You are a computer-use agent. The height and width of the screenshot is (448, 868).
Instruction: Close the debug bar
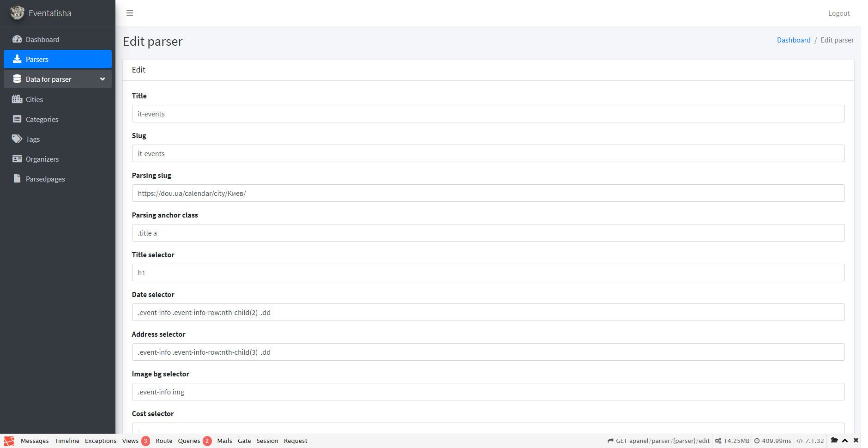point(856,441)
